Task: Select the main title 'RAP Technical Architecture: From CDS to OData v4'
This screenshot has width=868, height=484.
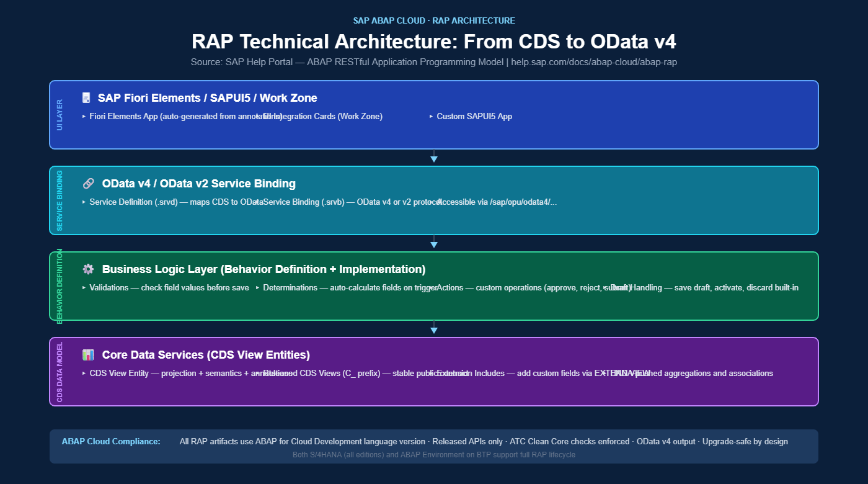Action: (434, 42)
